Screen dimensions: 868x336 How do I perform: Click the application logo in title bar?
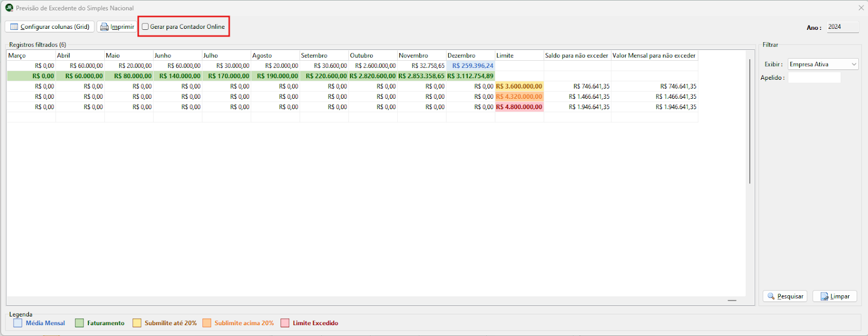pos(9,8)
